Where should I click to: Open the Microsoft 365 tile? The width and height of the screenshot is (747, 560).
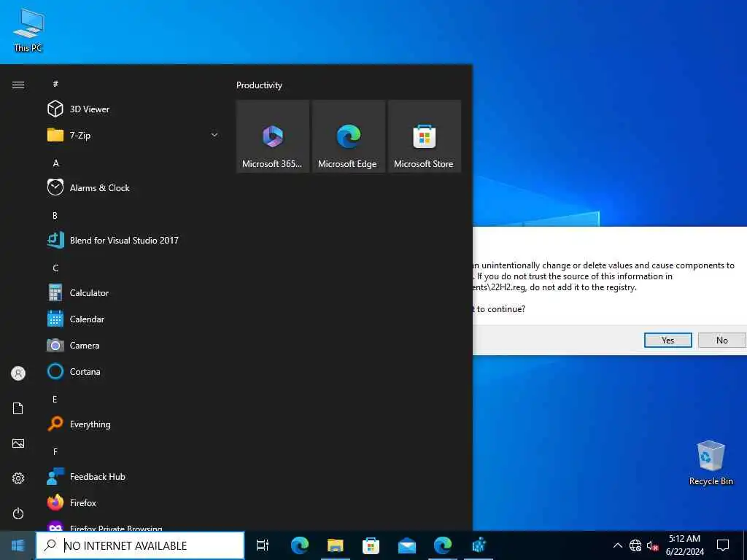pos(273,136)
